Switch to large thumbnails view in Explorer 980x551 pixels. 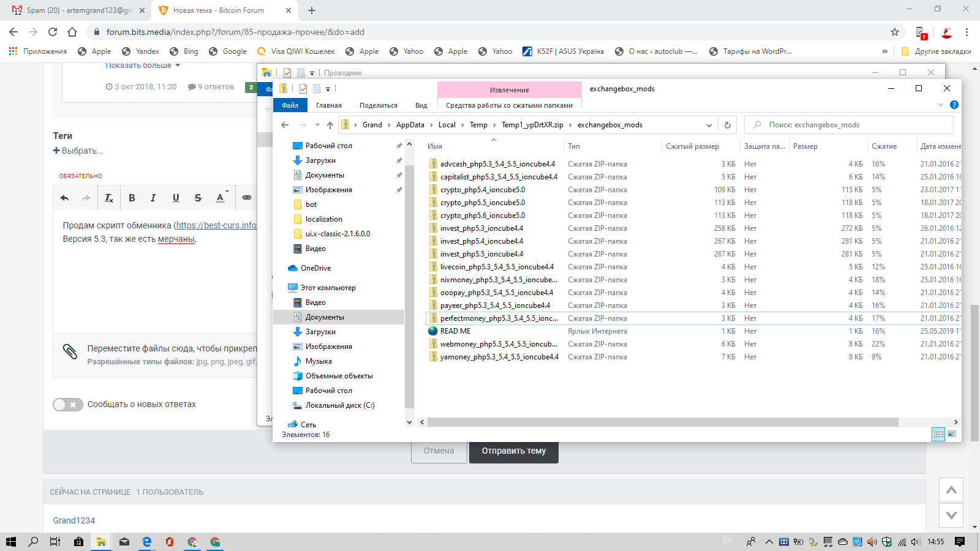(x=952, y=434)
